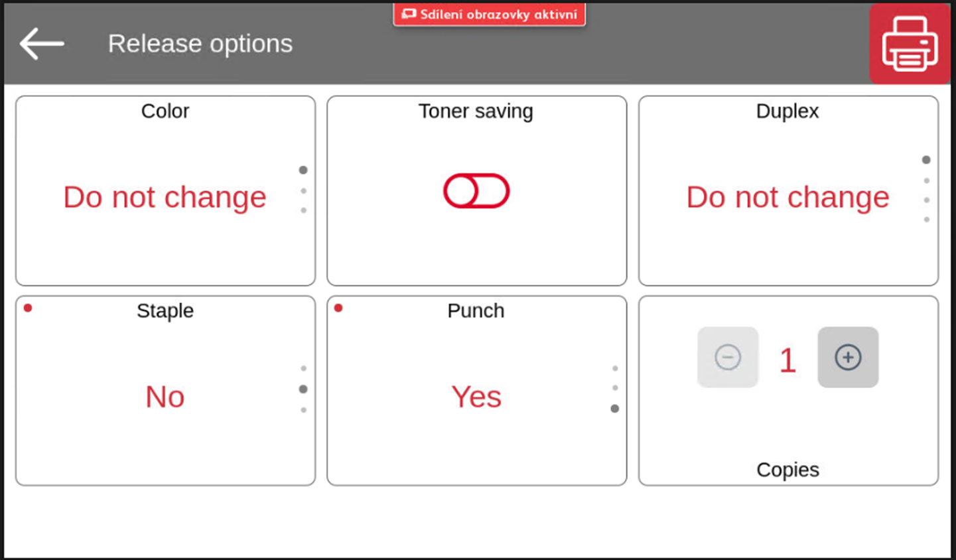Click the Duplex tile's page indicator dots
Viewport: 956px width, 560px height.
pyautogui.click(x=926, y=190)
